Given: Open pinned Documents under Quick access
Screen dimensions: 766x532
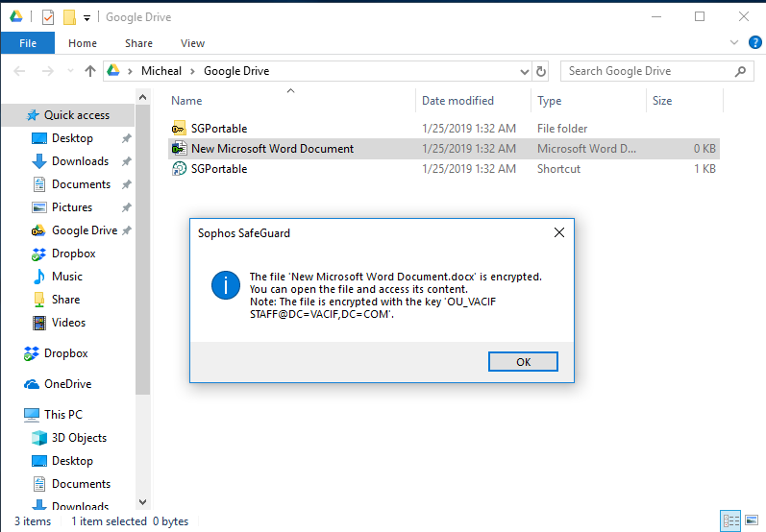Looking at the screenshot, I should tap(81, 184).
